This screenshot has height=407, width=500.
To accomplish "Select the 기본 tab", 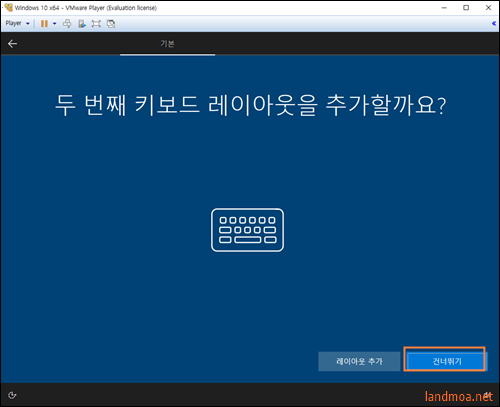I will pyautogui.click(x=167, y=44).
